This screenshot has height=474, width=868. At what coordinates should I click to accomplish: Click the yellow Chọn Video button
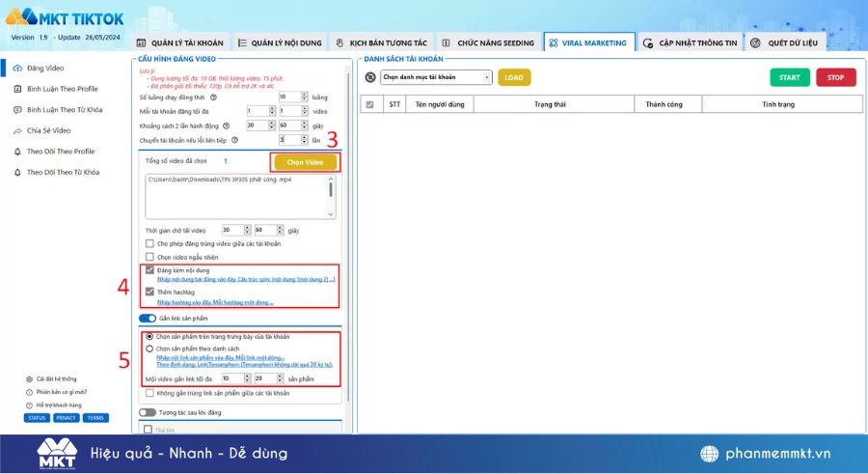click(x=305, y=162)
